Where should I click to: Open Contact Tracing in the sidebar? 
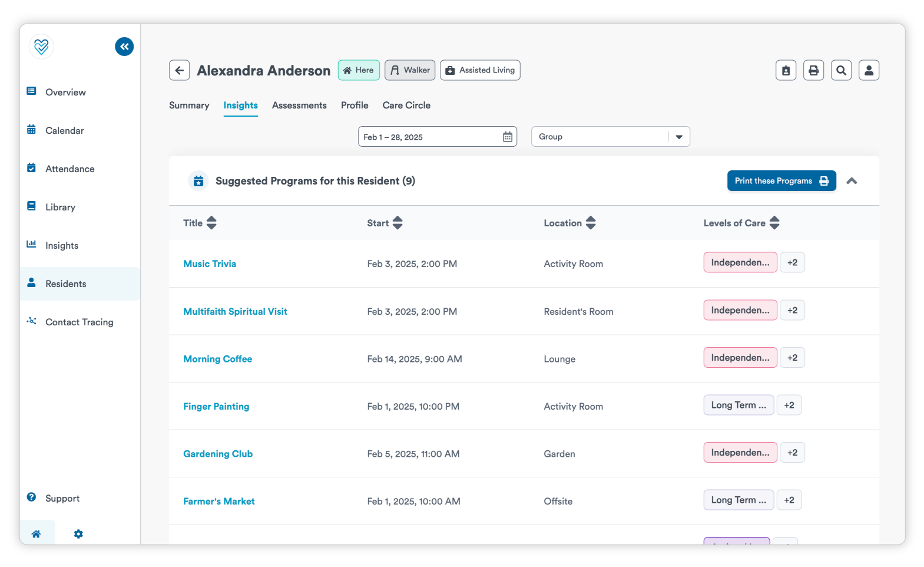point(80,322)
